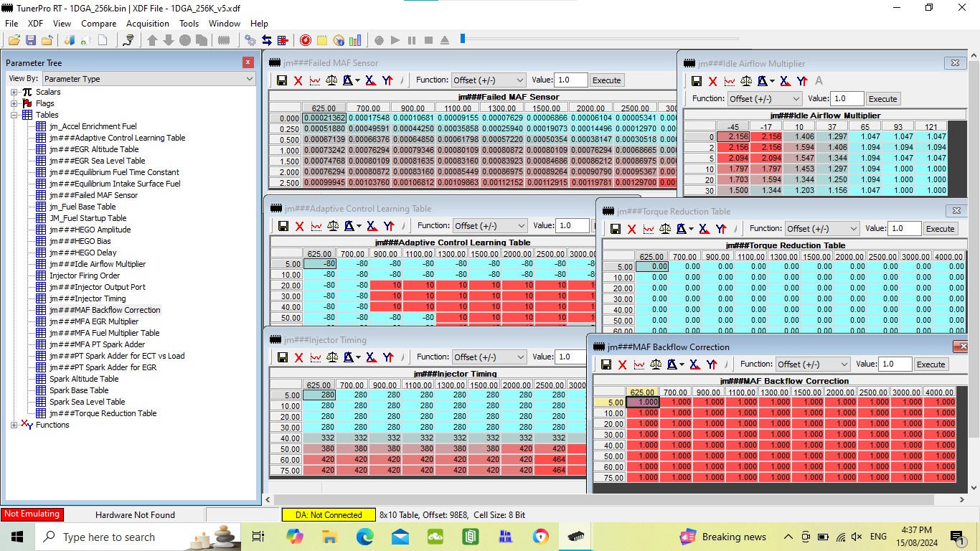This screenshot has height=551, width=980.
Task: Click the blue floppy save icon in main toolbar
Action: pyautogui.click(x=30, y=40)
